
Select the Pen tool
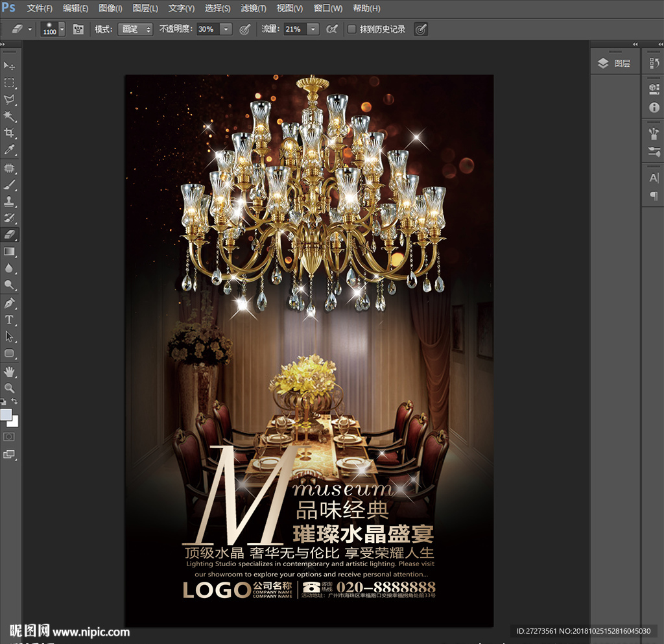9,303
